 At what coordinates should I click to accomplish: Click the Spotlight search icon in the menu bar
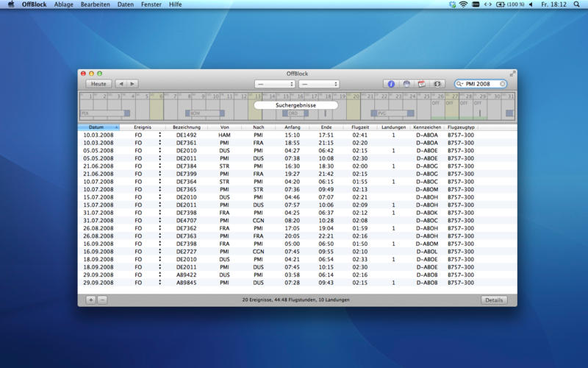pyautogui.click(x=576, y=4)
